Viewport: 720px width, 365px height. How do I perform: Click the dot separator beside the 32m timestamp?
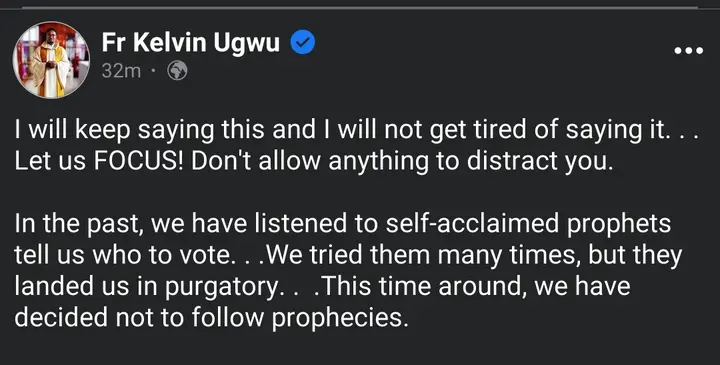[x=153, y=72]
